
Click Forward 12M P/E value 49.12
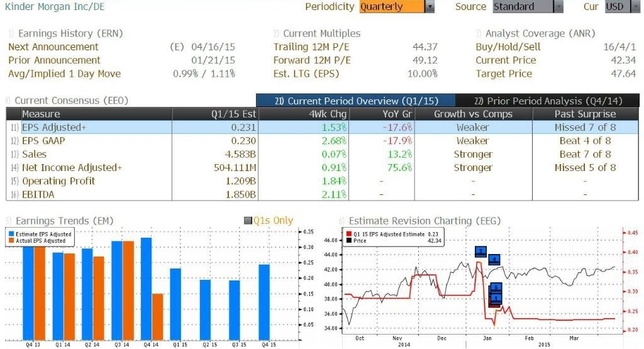[425, 60]
